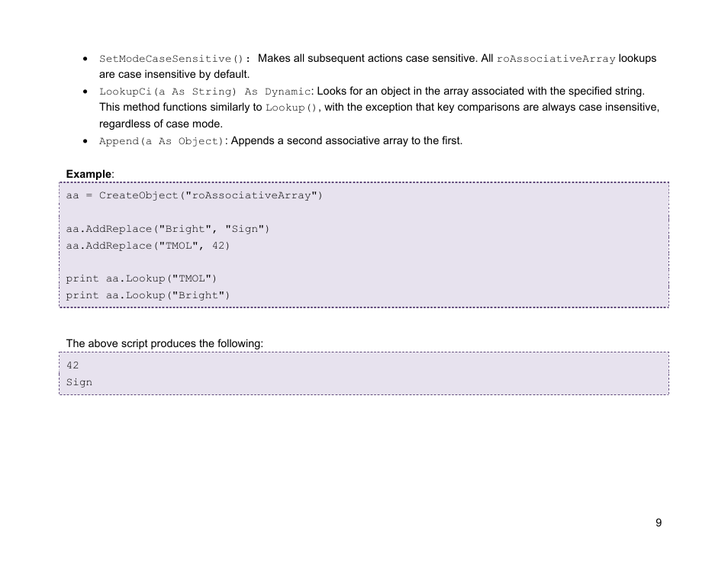The width and height of the screenshot is (728, 563).
Task: Click the print aa.Lookup("TMOL") line
Action: point(141,278)
